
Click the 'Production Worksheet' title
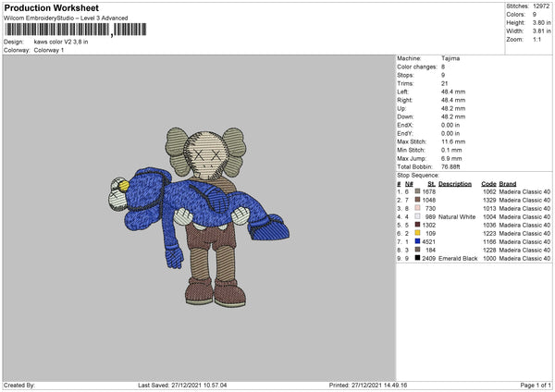pyautogui.click(x=51, y=7)
